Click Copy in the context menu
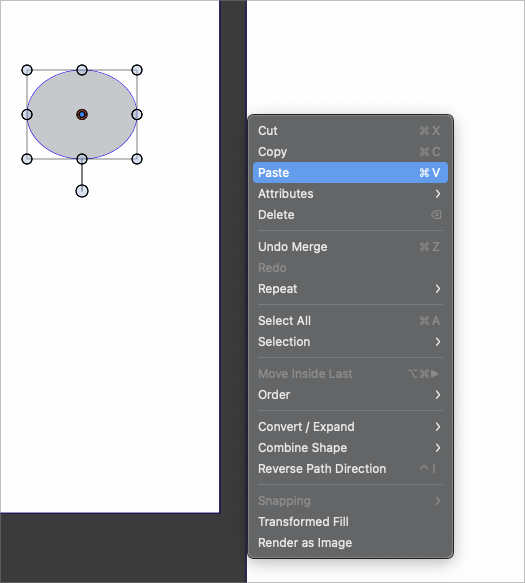 350,152
